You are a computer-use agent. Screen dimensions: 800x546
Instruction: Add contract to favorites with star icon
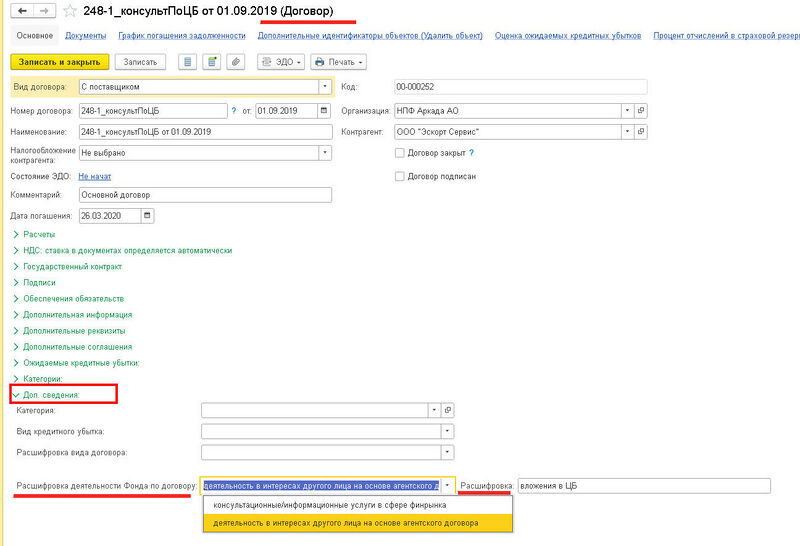(x=69, y=11)
